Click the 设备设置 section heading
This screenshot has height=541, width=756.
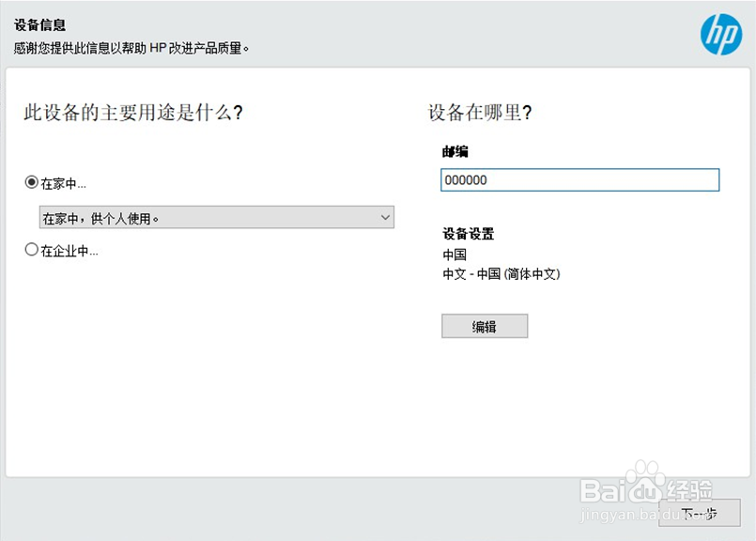click(466, 233)
